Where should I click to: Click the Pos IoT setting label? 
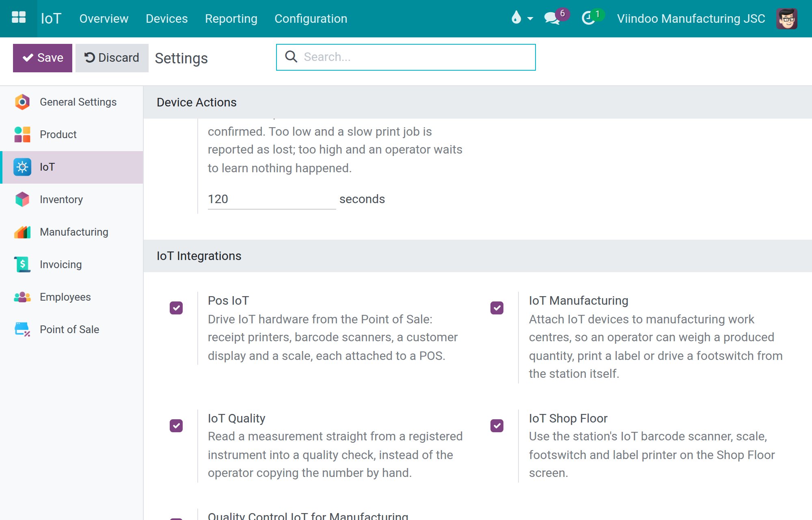[229, 301]
